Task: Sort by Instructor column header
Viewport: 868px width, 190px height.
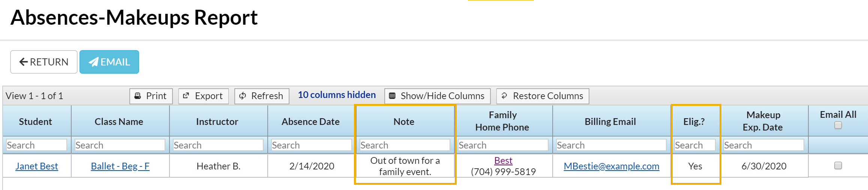Action: 217,122
